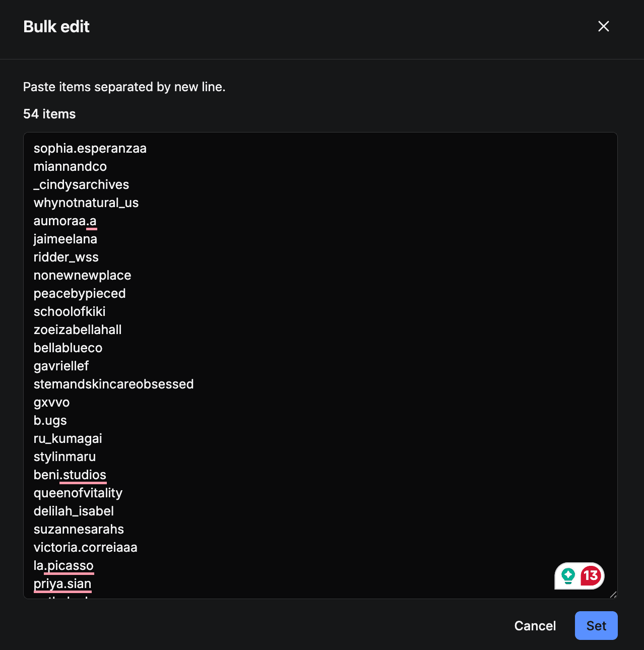This screenshot has width=644, height=650.
Task: Click the LanguageTool lightbulb suggestion icon
Action: click(x=568, y=576)
